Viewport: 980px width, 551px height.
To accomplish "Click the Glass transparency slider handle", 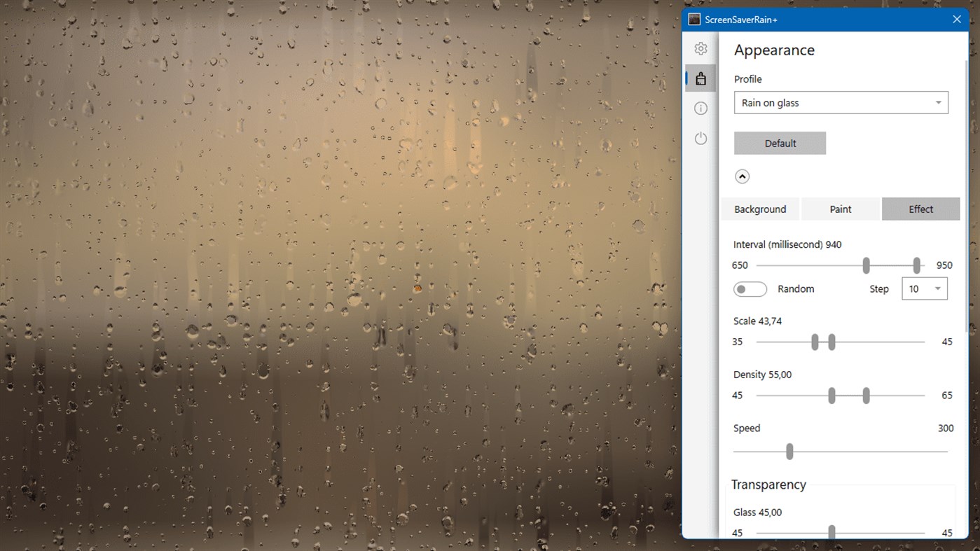I will pos(831,532).
